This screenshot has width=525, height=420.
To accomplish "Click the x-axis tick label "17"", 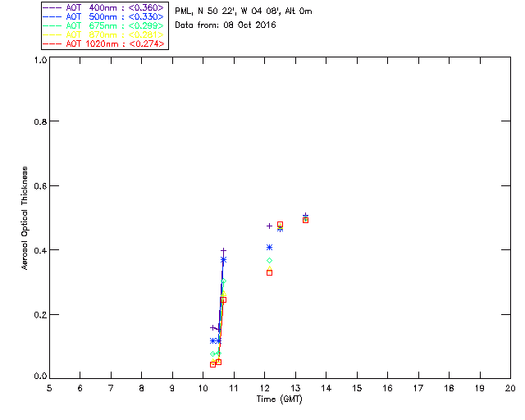I will pyautogui.click(x=418, y=388).
